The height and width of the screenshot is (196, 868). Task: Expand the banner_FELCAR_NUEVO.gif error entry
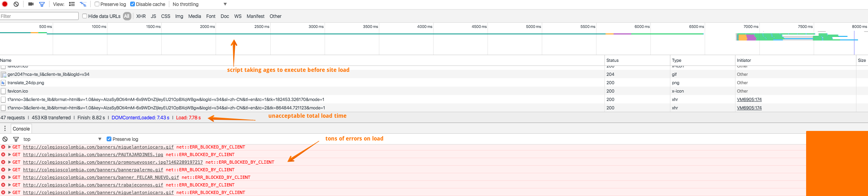coord(10,177)
